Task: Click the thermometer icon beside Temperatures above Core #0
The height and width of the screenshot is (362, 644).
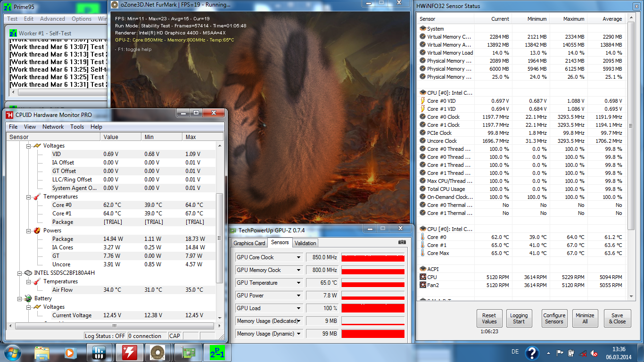Action: [x=37, y=197]
